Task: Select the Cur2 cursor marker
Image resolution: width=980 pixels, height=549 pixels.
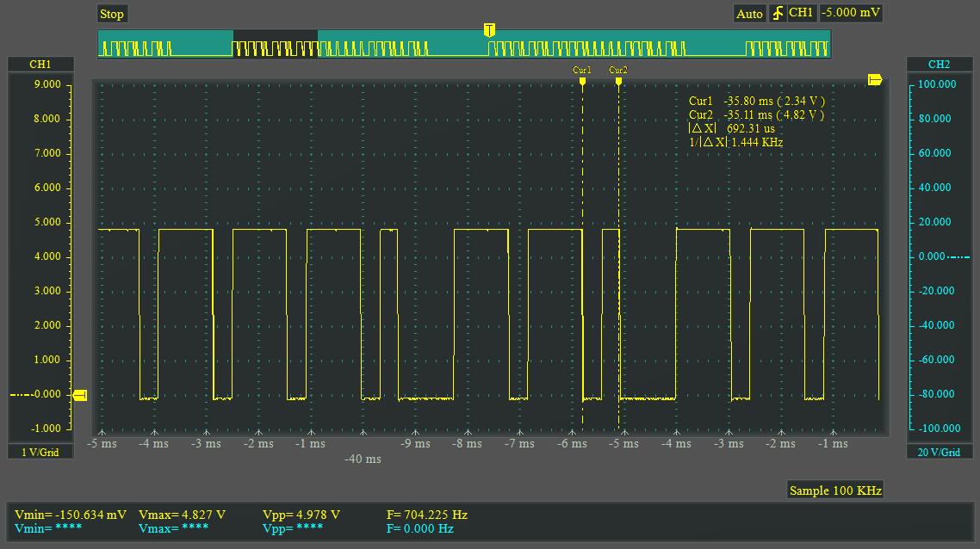Action: point(618,77)
